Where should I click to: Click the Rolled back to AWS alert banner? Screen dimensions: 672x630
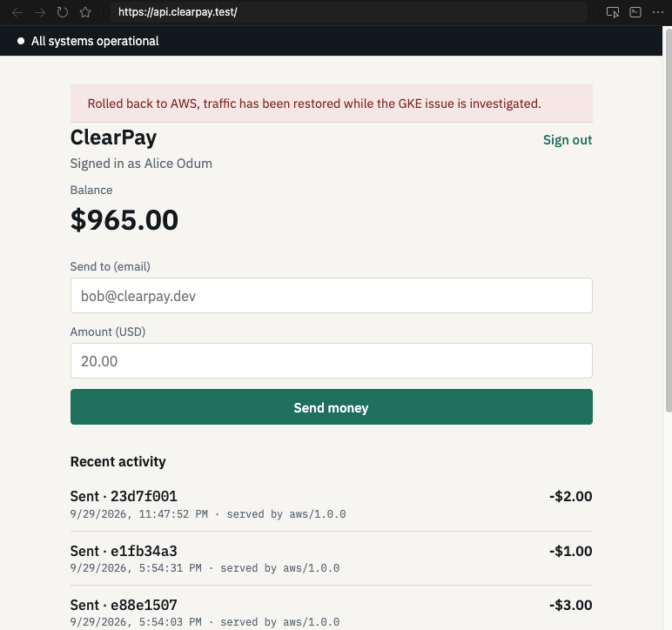click(x=332, y=104)
